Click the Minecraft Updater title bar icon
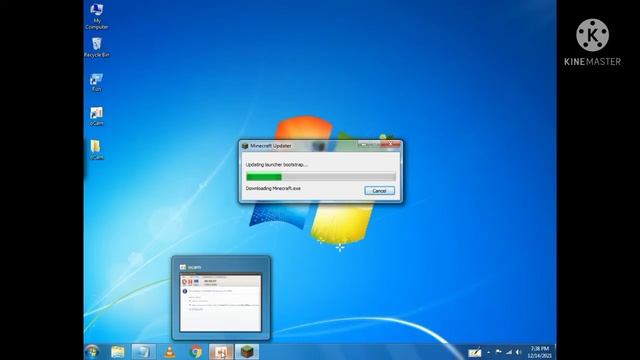 [245, 146]
